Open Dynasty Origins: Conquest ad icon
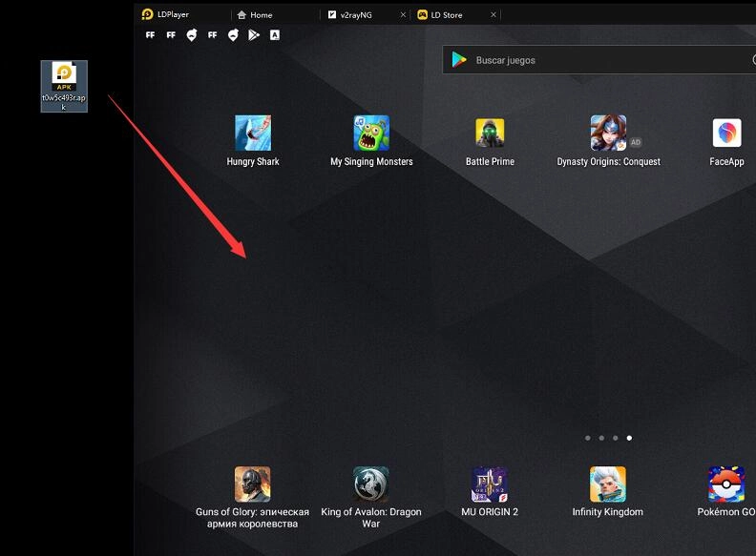This screenshot has height=556, width=756. [x=608, y=133]
